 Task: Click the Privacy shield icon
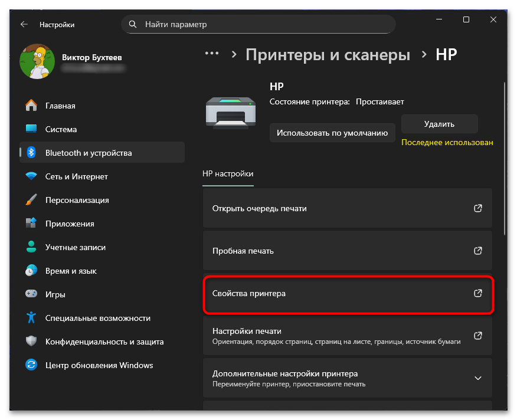point(31,341)
